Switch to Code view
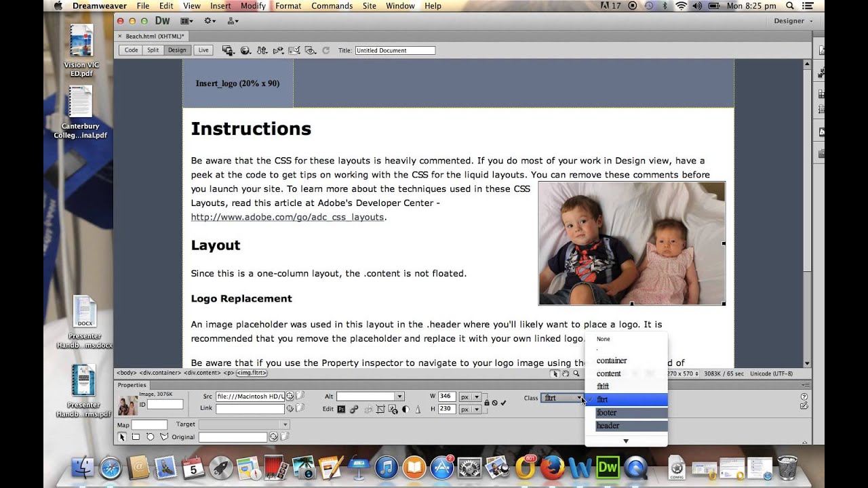The image size is (868, 488). tap(131, 50)
